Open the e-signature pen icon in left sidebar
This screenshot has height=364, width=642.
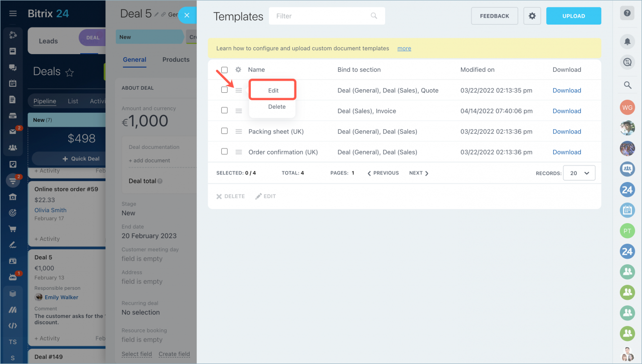pyautogui.click(x=13, y=245)
